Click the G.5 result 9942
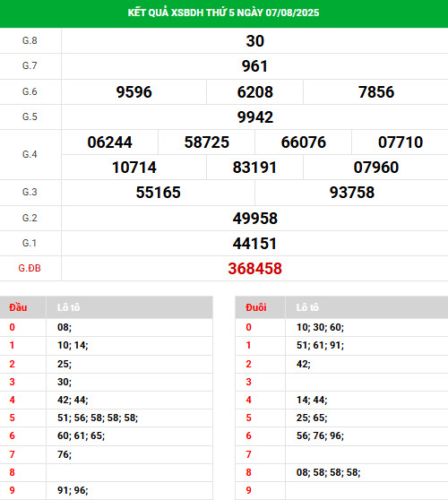The height and width of the screenshot is (500, 448). [x=254, y=117]
